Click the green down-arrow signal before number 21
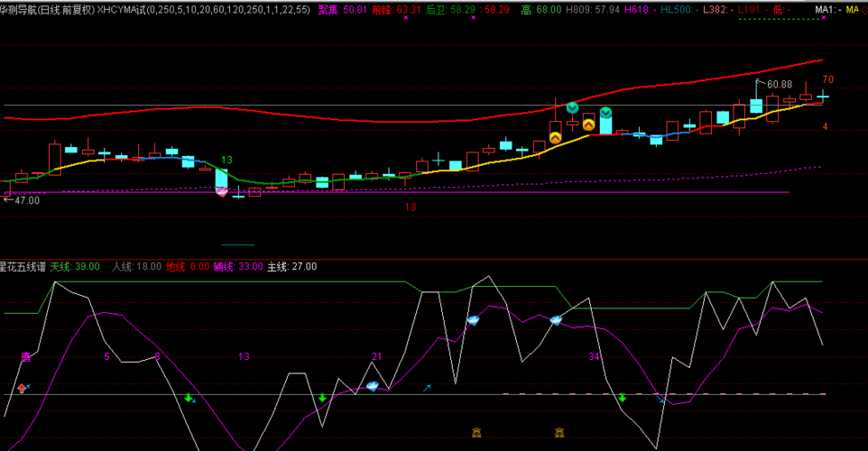 tap(322, 397)
